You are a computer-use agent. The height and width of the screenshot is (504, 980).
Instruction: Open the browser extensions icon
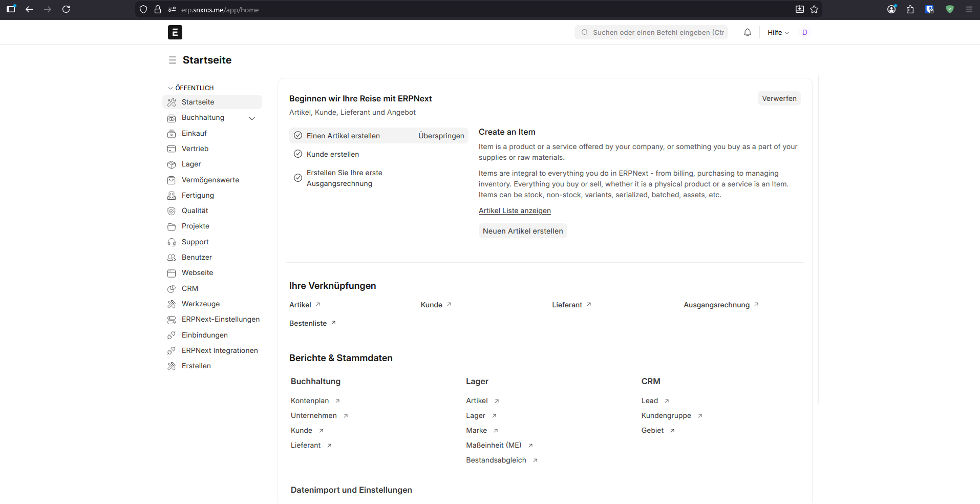point(910,9)
